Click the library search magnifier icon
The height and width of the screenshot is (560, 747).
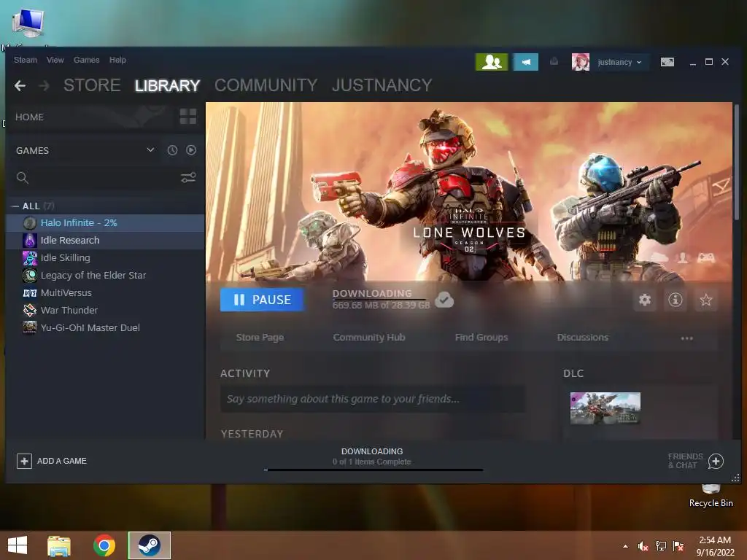pyautogui.click(x=23, y=178)
